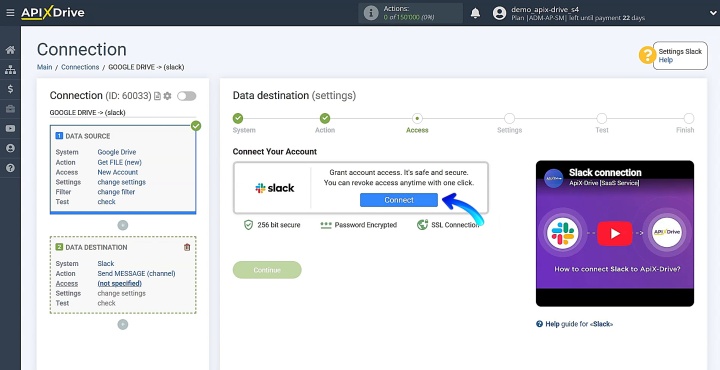This screenshot has width=720, height=370.
Task: Go to Home in the sidebar
Action: click(10, 50)
